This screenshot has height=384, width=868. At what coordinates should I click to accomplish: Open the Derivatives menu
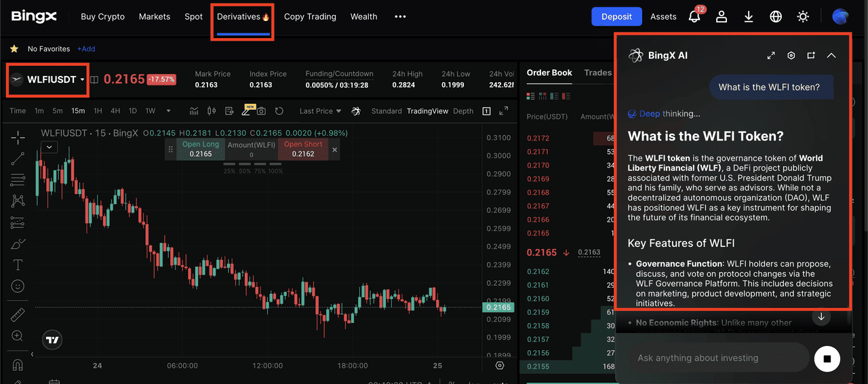(243, 16)
